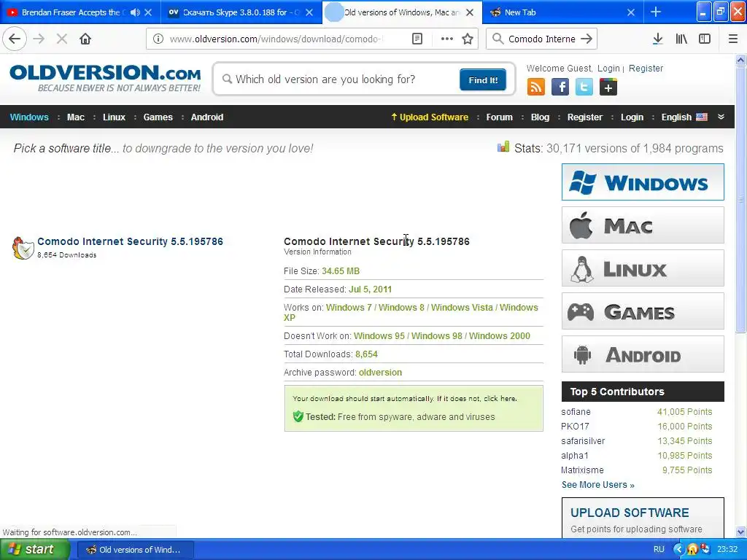Click the page vertical scrollbar down arrow
Screen dimensions: 747x560
(741, 532)
